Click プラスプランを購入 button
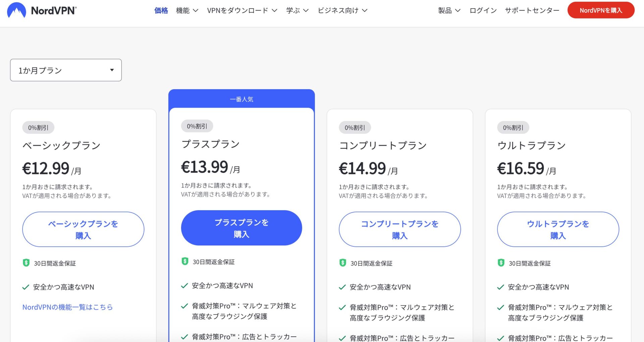The image size is (644, 342). (241, 228)
